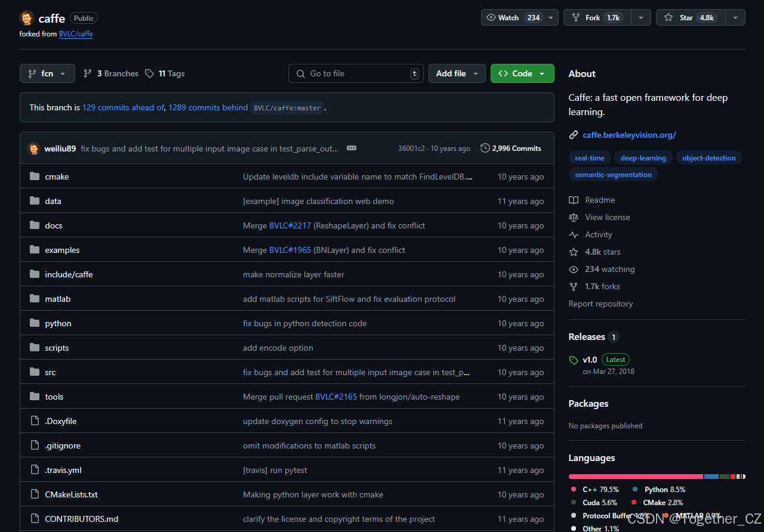The height and width of the screenshot is (532, 764).
Task: Select the object-detection topic tag
Action: [710, 158]
